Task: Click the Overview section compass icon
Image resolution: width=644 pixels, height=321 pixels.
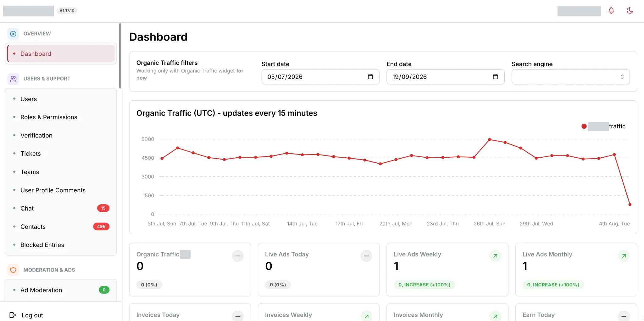Action: tap(13, 34)
